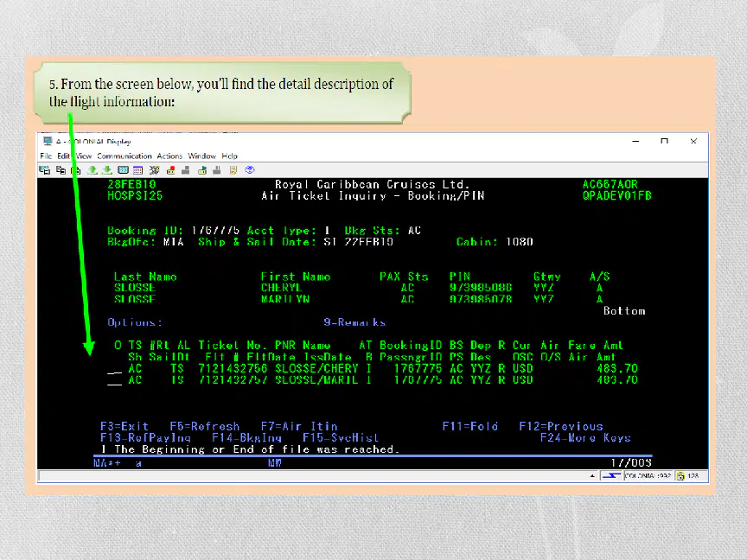Click the Play macro toolbar icon

click(x=202, y=170)
